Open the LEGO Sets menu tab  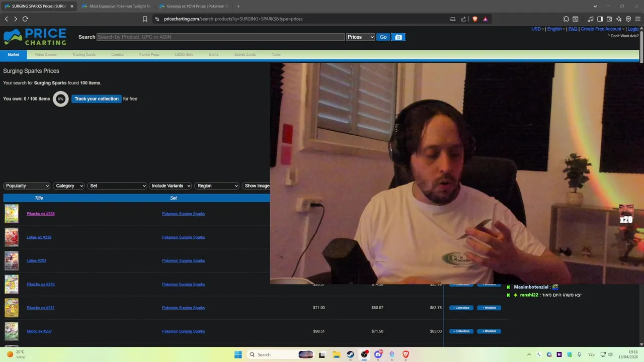184,54
